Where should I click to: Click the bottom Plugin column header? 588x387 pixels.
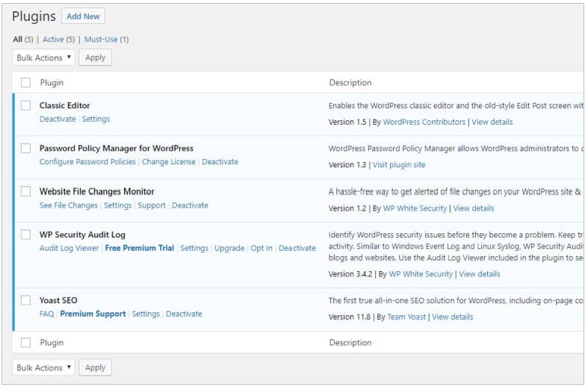[52, 342]
